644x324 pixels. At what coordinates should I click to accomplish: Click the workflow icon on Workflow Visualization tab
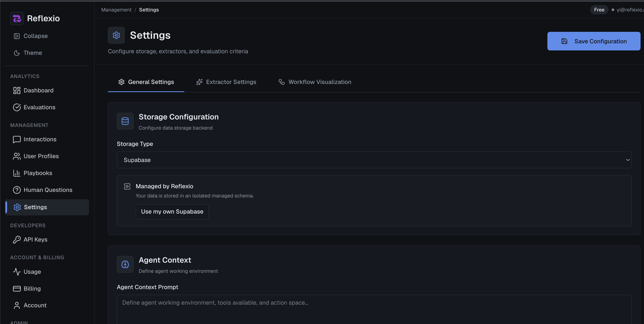[x=282, y=82]
